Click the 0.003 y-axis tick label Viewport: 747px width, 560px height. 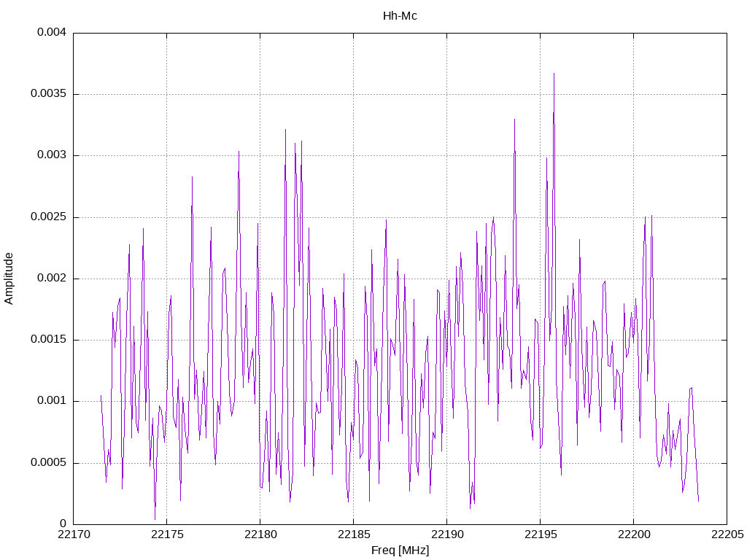tap(52, 155)
